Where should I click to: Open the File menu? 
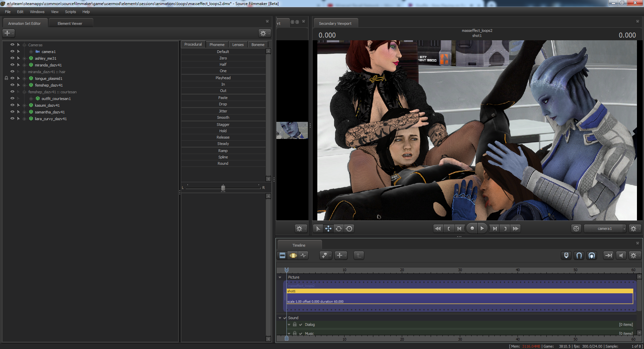point(8,12)
